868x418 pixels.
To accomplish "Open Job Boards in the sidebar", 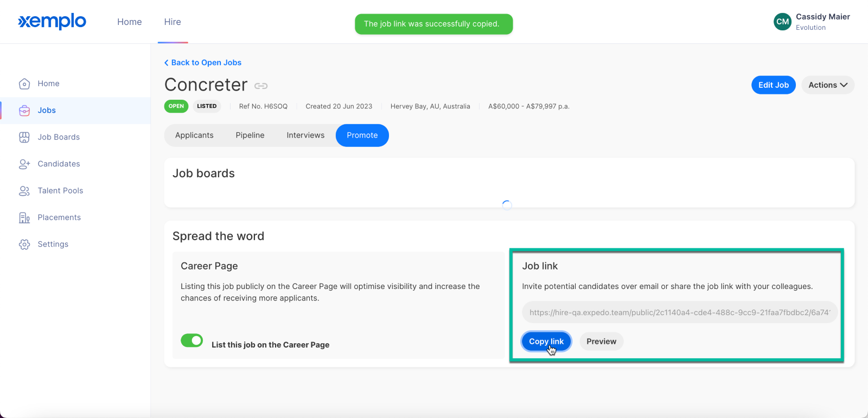I will point(75,137).
